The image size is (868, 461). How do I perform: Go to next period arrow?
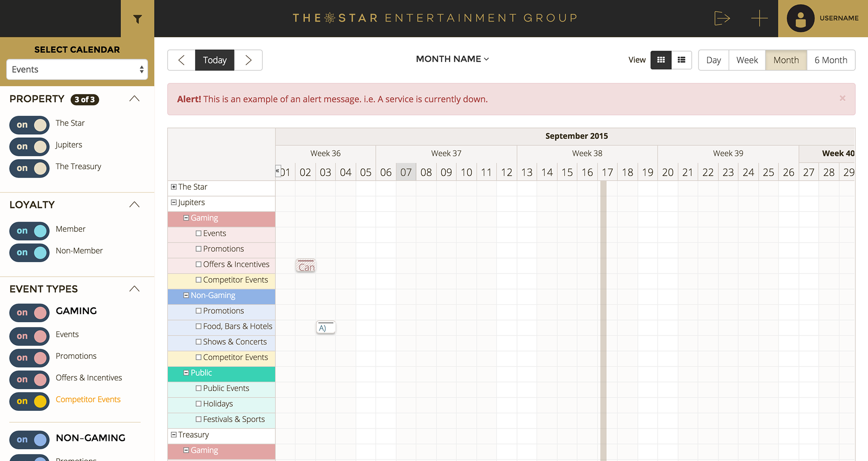[x=248, y=60]
